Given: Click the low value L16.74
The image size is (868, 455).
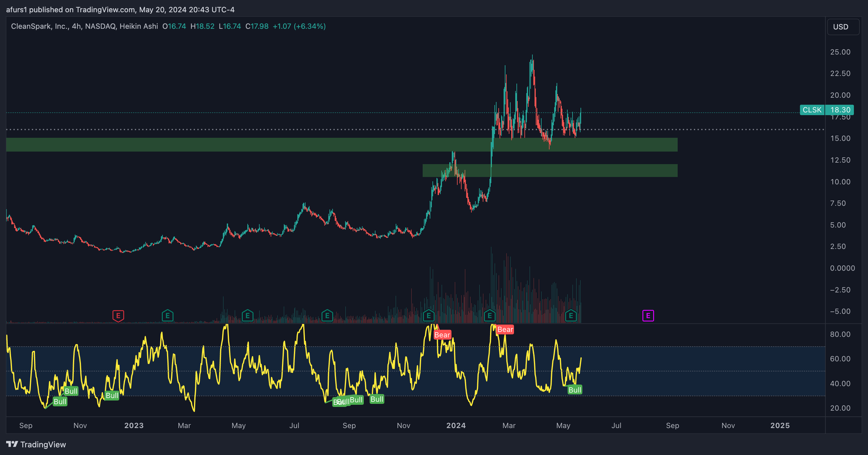Looking at the screenshot, I should [x=230, y=26].
